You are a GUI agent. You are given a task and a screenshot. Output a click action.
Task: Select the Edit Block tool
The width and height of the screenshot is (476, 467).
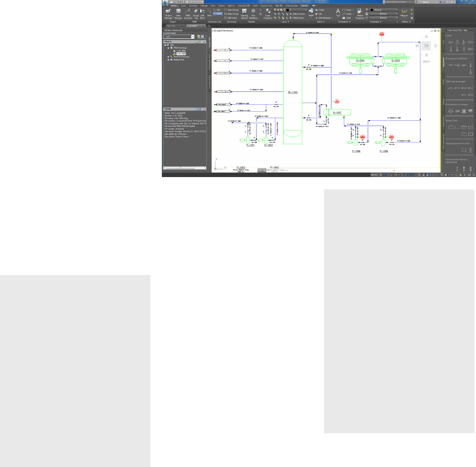coord(203,14)
